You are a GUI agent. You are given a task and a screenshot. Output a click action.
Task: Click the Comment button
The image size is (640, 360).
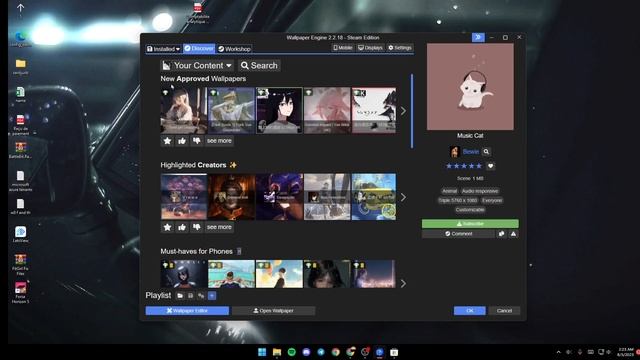point(458,234)
